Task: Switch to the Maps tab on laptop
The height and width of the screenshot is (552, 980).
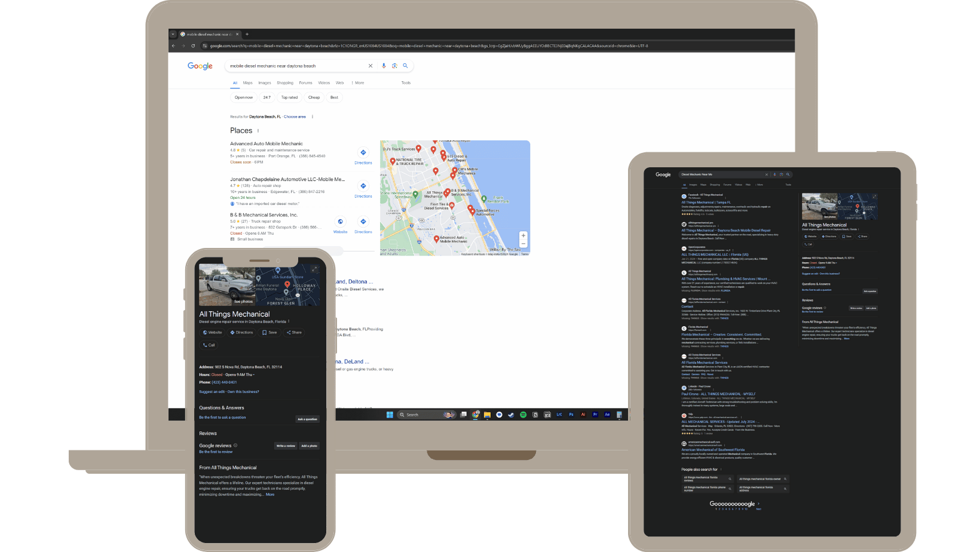Action: (x=247, y=83)
